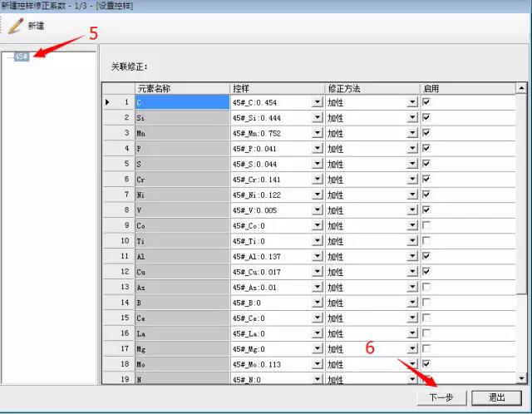Expand the 修正方法 dropdown for element P
This screenshot has width=532, height=414.
click(x=412, y=149)
